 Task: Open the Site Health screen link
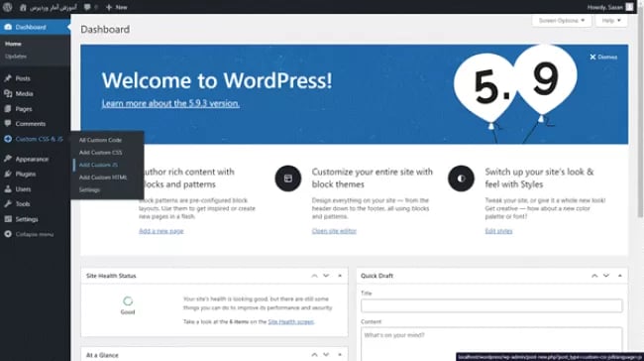click(x=290, y=322)
